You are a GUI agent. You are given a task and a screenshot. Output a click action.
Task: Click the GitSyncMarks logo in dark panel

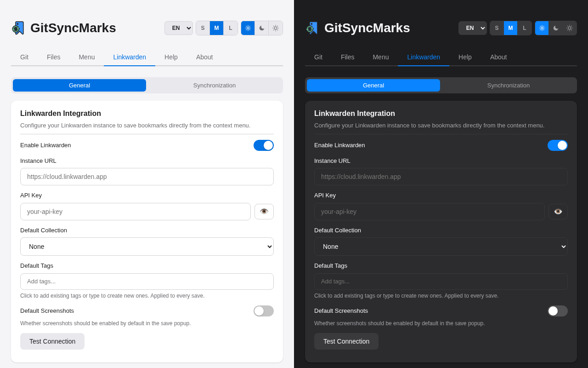312,28
